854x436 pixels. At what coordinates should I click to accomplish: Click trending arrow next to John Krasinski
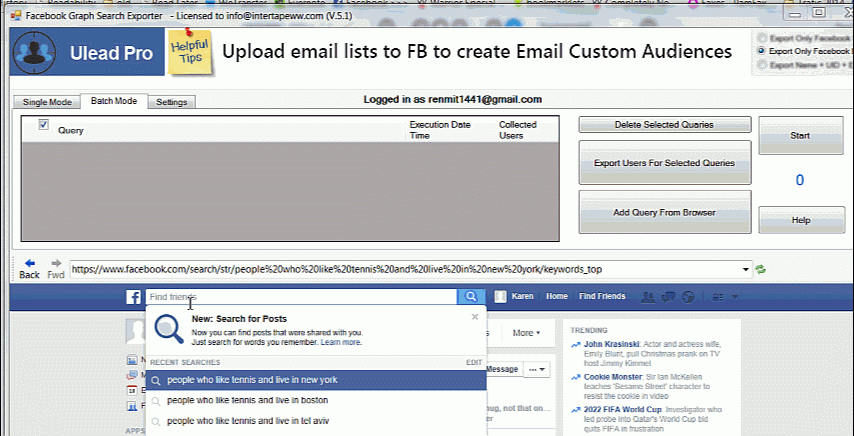576,345
